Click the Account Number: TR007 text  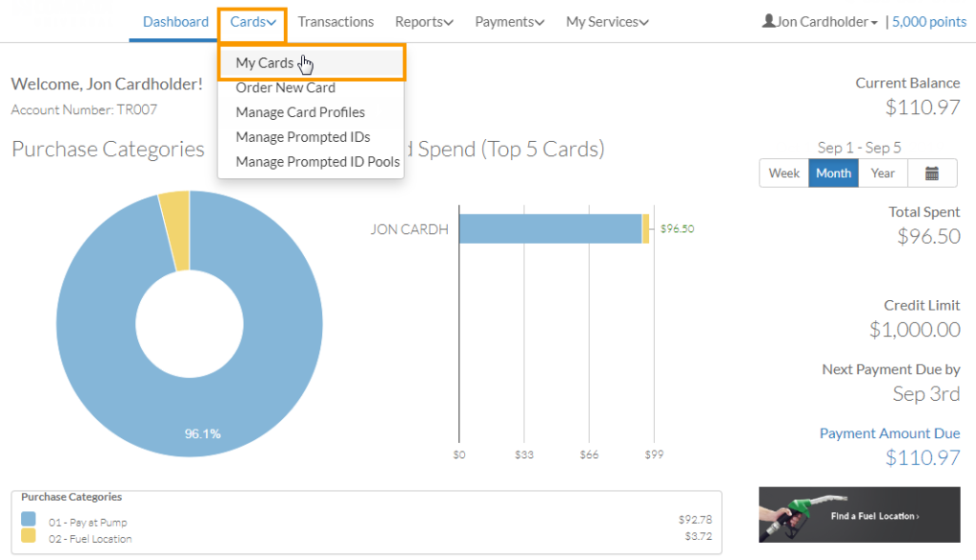[84, 110]
